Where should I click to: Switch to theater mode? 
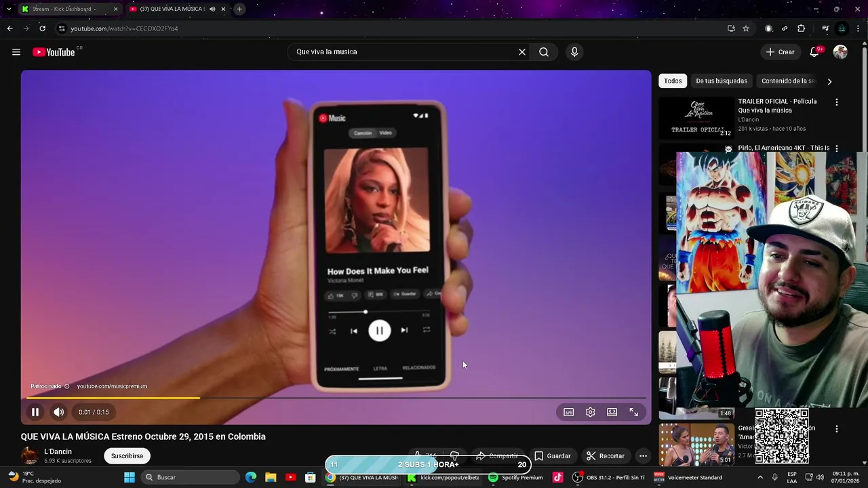tap(612, 412)
